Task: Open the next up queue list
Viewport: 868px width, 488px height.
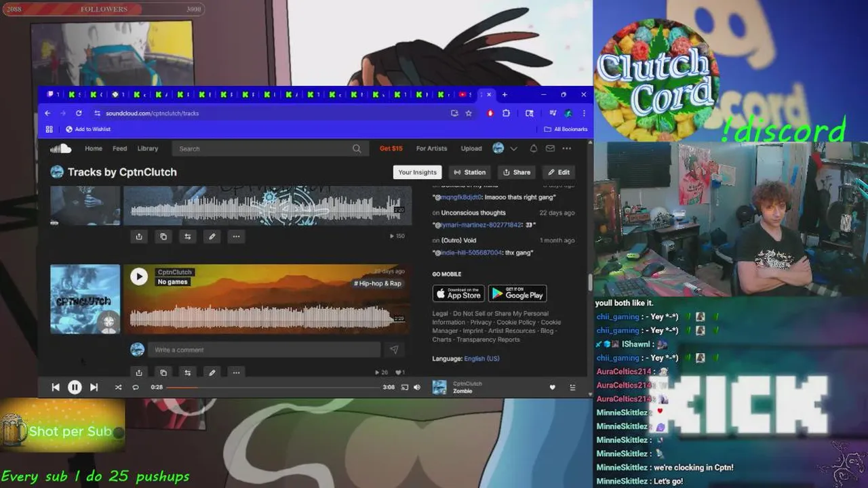Action: tap(572, 387)
